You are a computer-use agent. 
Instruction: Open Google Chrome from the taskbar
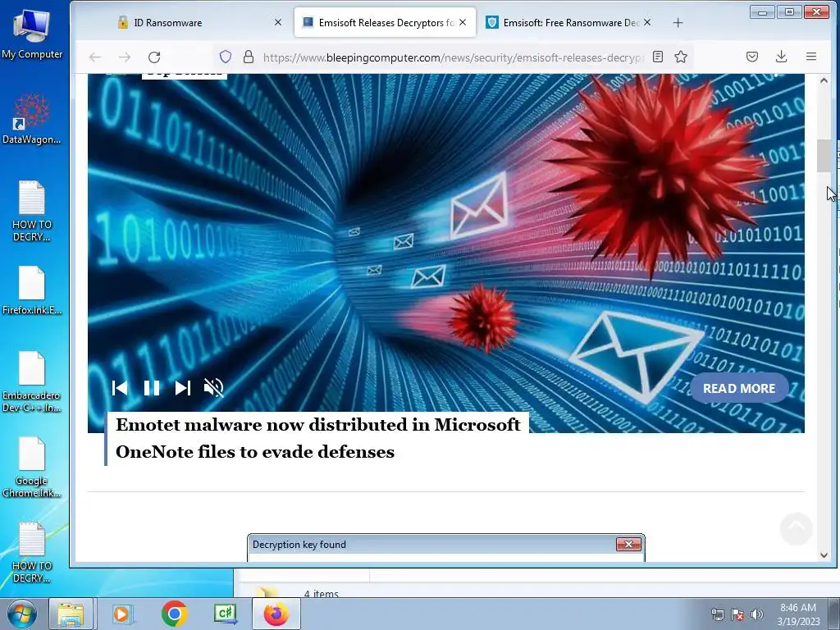(174, 614)
